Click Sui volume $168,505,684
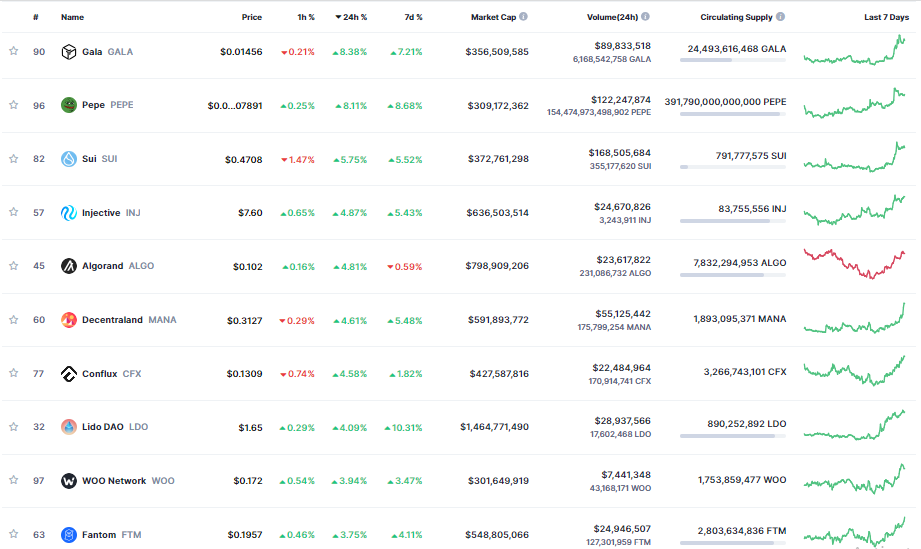Viewport: 921px width, 549px height. [x=620, y=153]
